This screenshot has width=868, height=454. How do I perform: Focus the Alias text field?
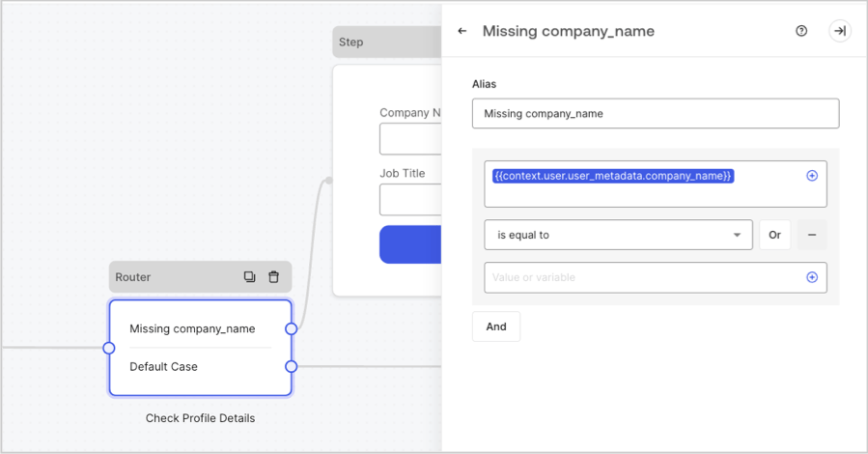[656, 114]
